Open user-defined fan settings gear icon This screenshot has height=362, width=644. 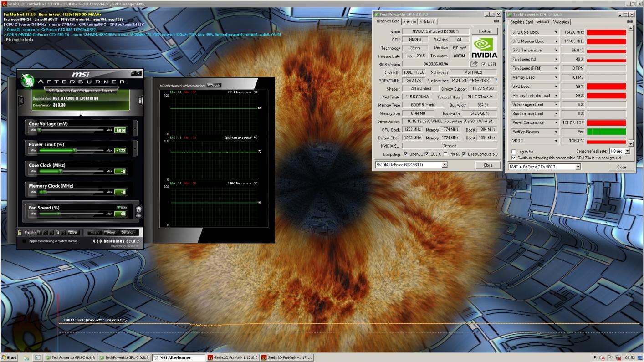(138, 210)
